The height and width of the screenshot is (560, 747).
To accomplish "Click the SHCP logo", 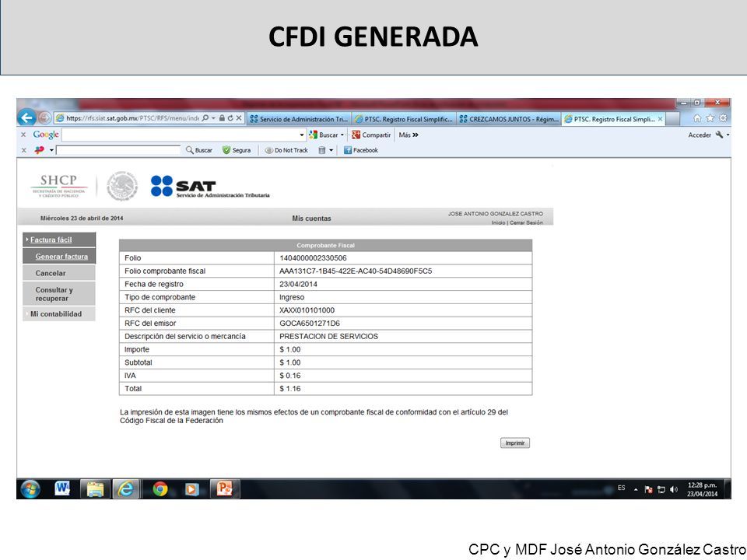I will [59, 186].
